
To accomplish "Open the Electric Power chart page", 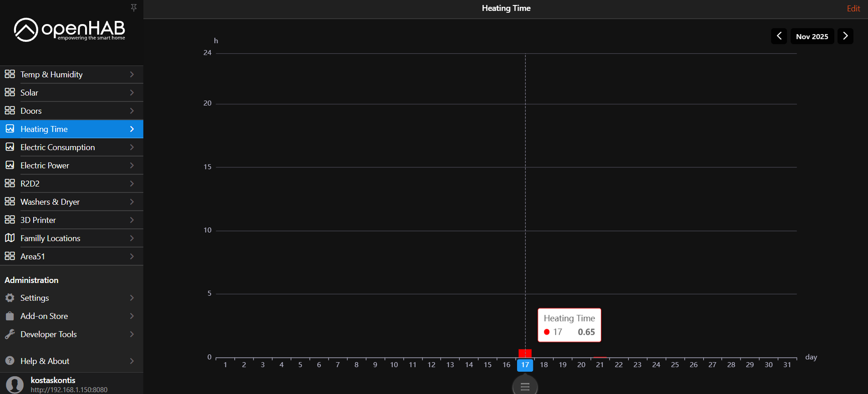I will tap(45, 165).
